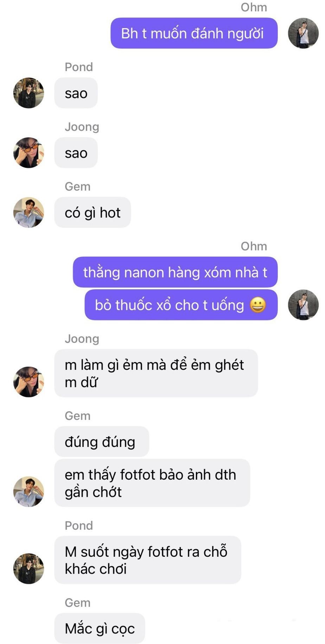Select the "Bh t muốn đánh người" bubble
This screenshot has height=644, width=325.
click(x=194, y=33)
